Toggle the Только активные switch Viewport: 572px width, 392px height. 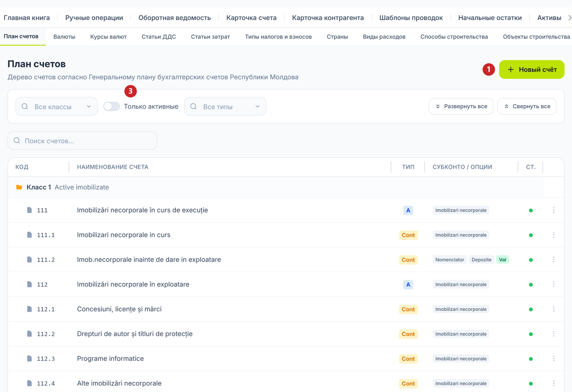pyautogui.click(x=112, y=107)
